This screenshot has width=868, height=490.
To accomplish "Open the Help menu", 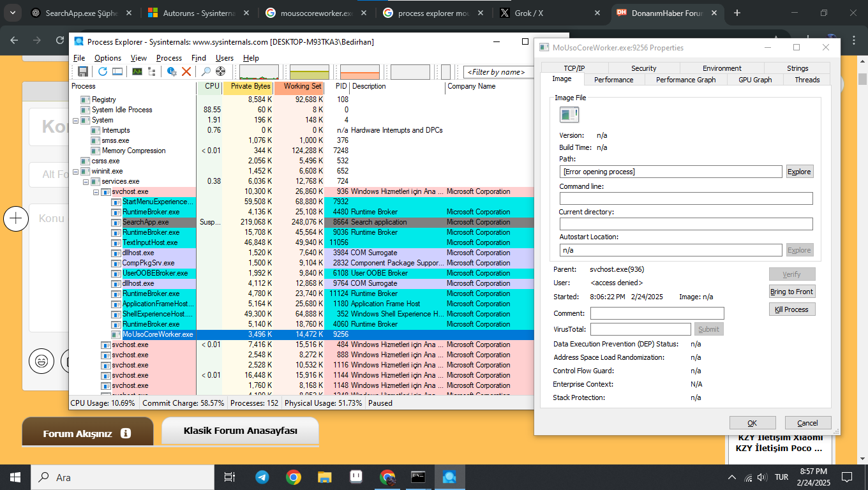I will click(251, 57).
